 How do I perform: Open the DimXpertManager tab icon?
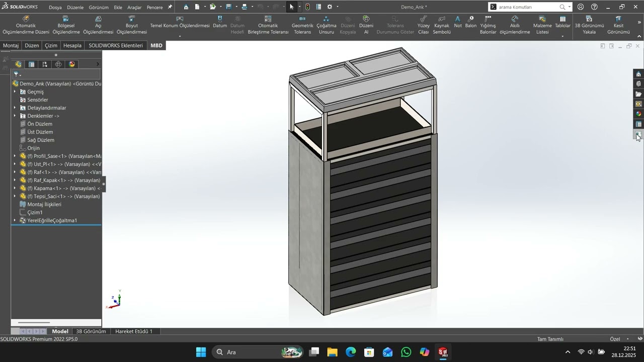click(x=58, y=64)
